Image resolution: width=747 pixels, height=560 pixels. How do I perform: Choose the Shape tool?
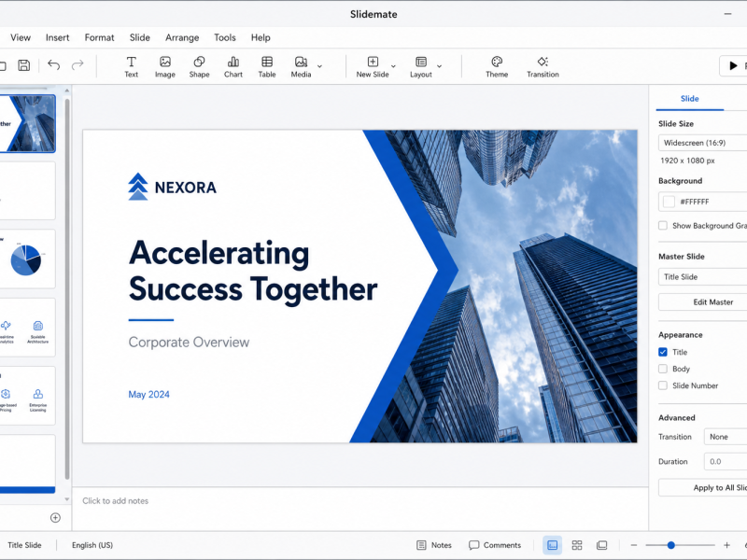click(199, 66)
